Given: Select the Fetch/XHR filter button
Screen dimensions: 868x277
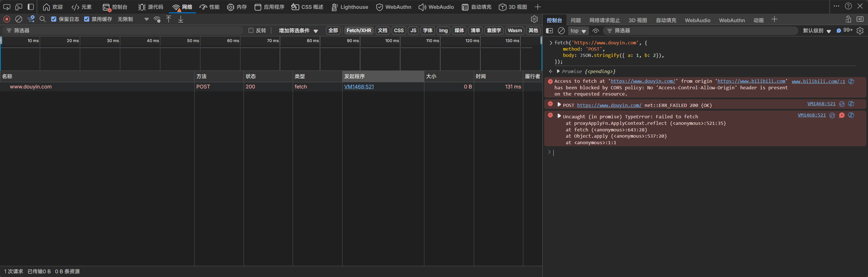Looking at the screenshot, I should (x=358, y=31).
